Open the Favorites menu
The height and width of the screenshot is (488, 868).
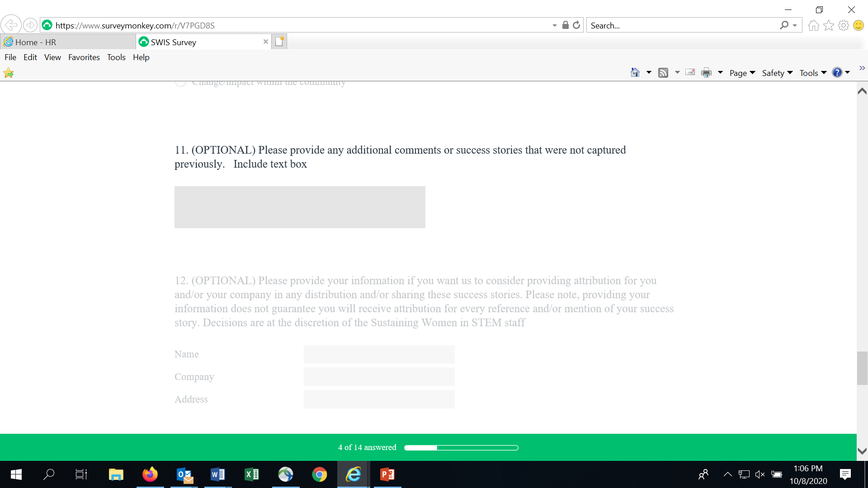pyautogui.click(x=84, y=57)
